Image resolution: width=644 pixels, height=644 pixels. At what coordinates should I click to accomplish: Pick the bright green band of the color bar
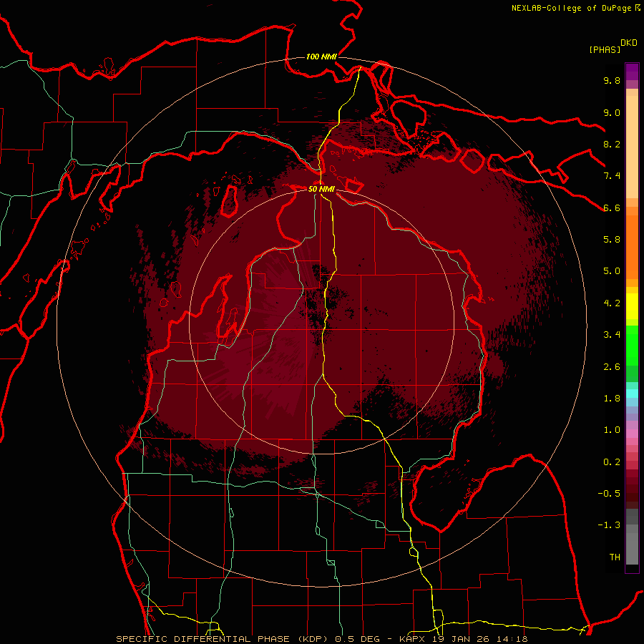tap(632, 345)
